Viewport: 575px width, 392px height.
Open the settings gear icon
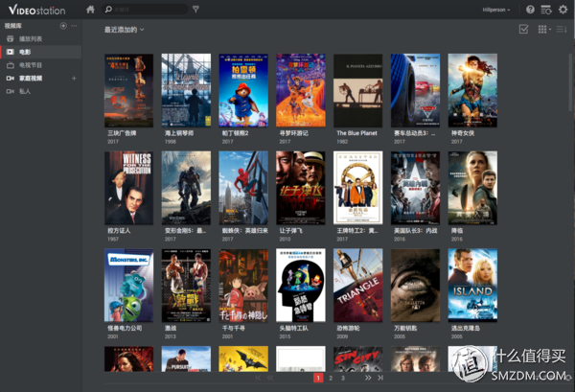tap(562, 10)
